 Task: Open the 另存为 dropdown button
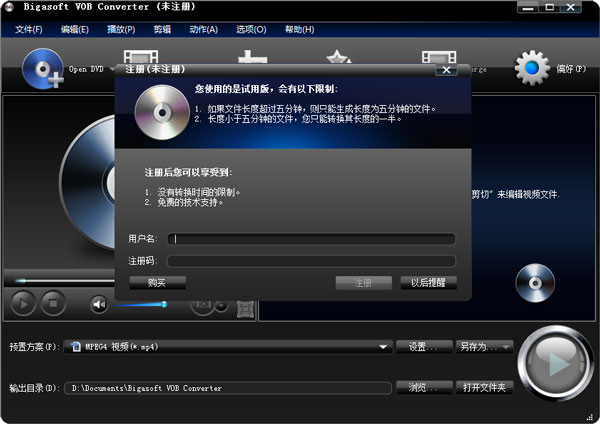[x=485, y=347]
